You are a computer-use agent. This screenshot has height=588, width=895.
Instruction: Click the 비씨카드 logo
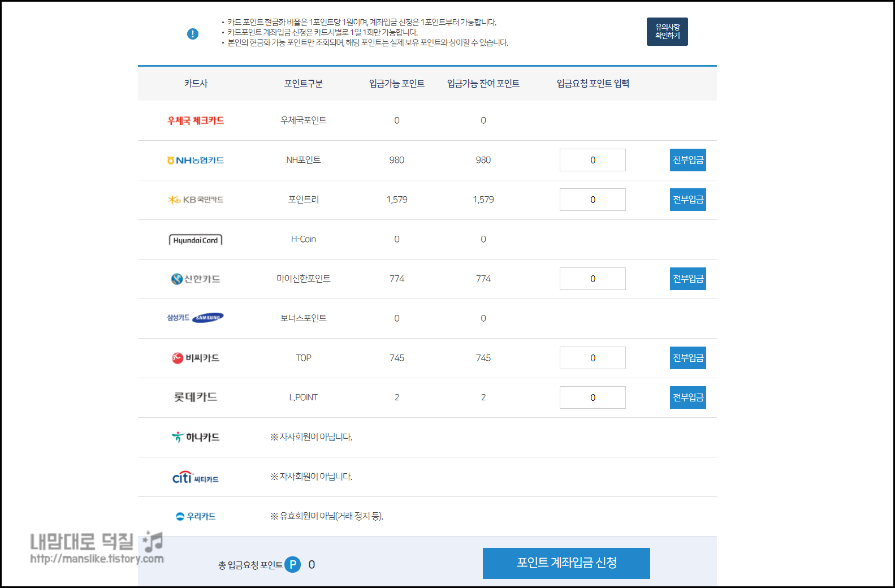[x=196, y=358]
